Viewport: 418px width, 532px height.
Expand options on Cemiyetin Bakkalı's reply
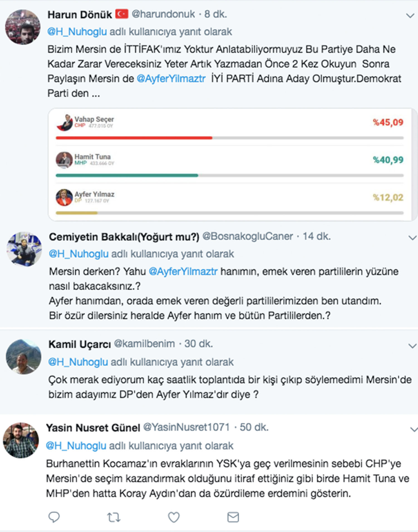coord(411,238)
